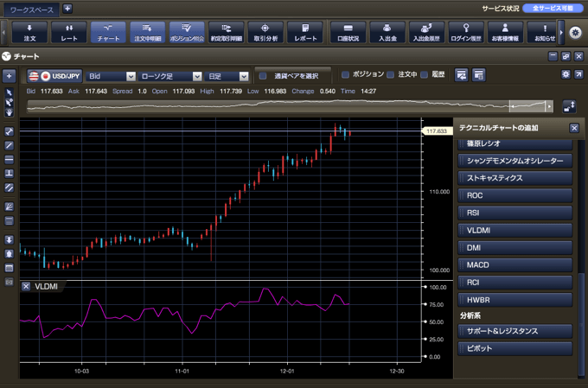588x388 pixels.
Task: Click toolbar scroll-right arrow
Action: pos(561,32)
